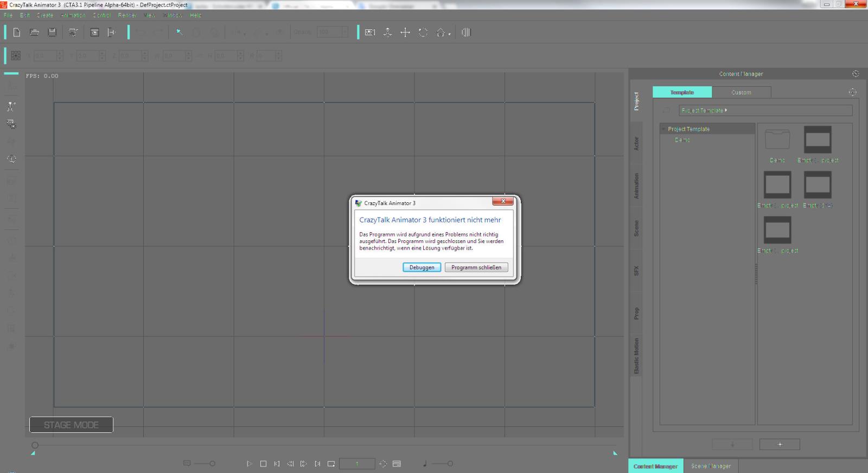
Task: Step forward one frame
Action: (304, 464)
